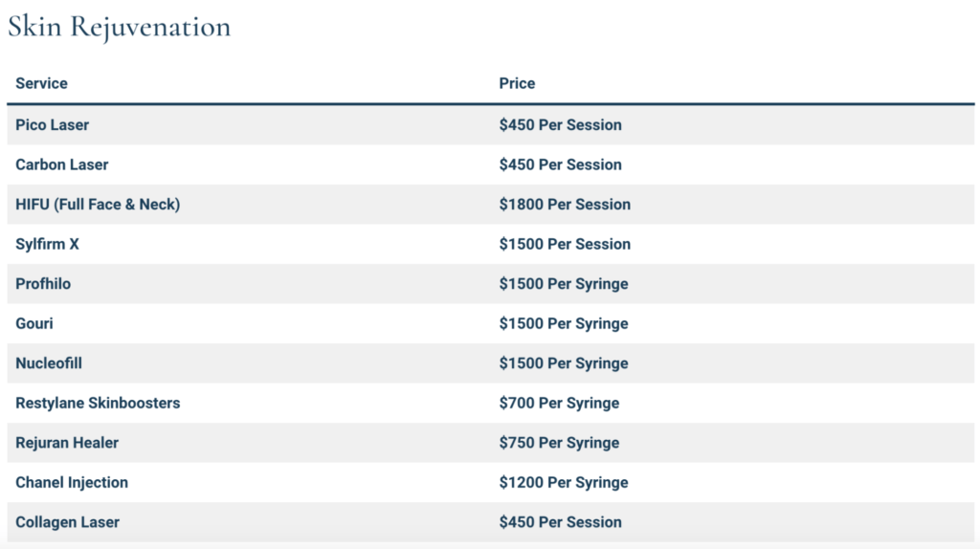
Task: Click the Nucleofill service entry
Action: click(49, 363)
